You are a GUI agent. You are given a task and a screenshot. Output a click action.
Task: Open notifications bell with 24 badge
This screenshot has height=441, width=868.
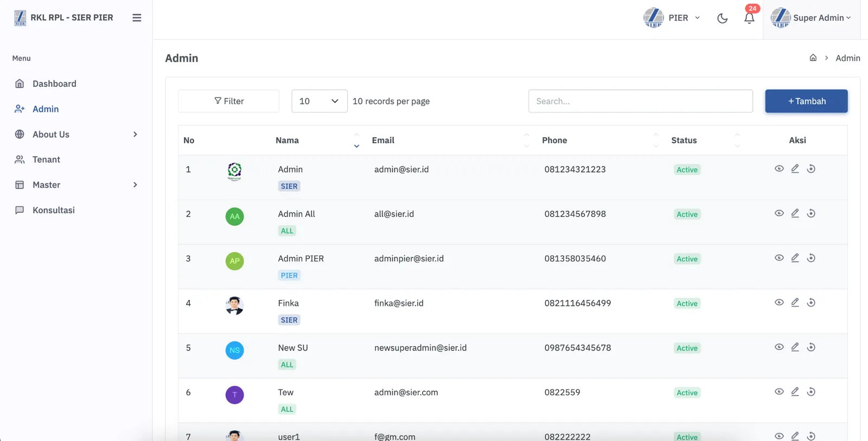click(749, 17)
